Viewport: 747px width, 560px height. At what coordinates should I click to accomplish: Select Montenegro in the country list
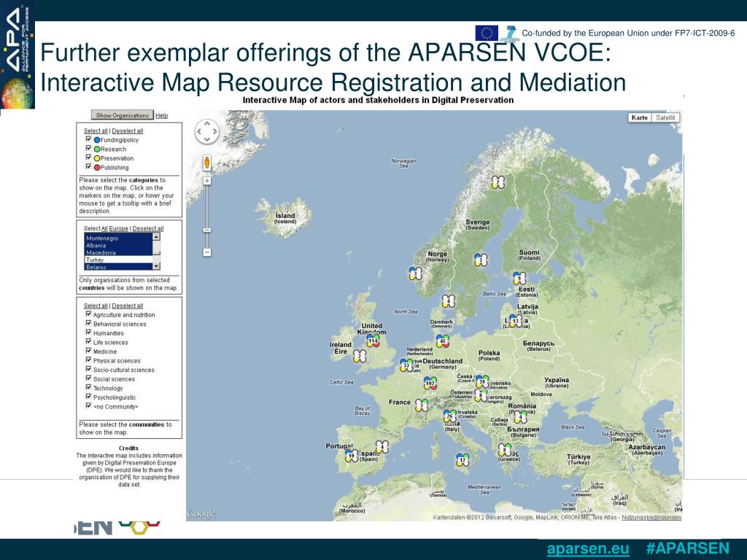coord(119,238)
